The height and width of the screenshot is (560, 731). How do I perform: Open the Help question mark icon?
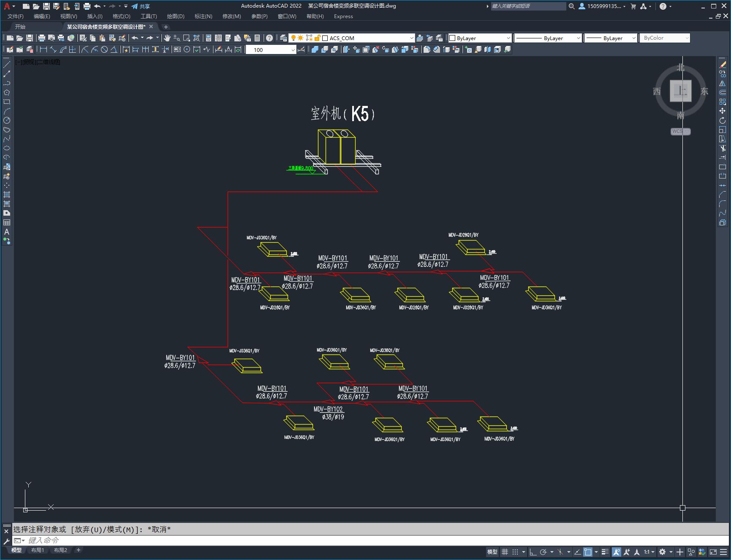tap(269, 38)
